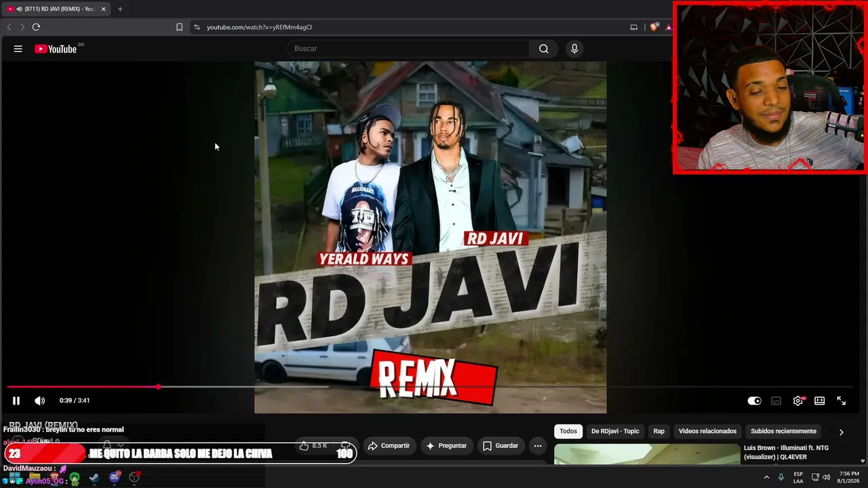868x488 pixels.
Task: Go back to the previous page
Action: (x=9, y=27)
